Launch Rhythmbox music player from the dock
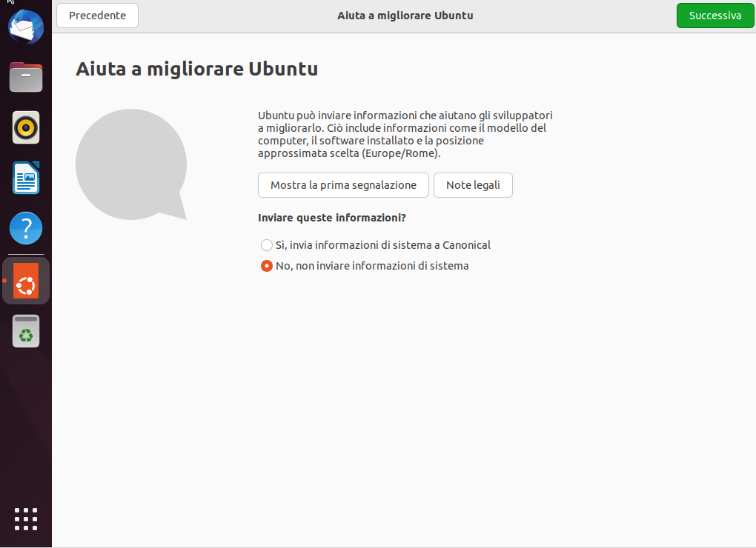 tap(26, 127)
